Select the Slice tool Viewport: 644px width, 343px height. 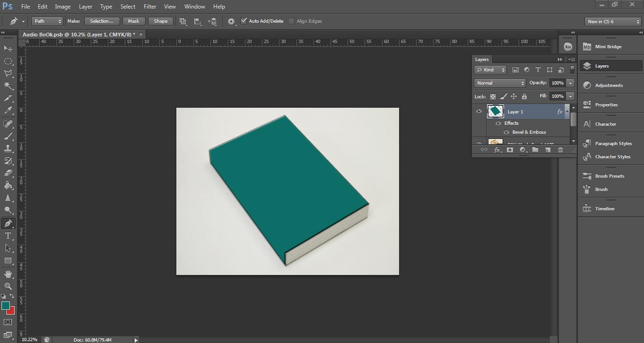point(8,98)
